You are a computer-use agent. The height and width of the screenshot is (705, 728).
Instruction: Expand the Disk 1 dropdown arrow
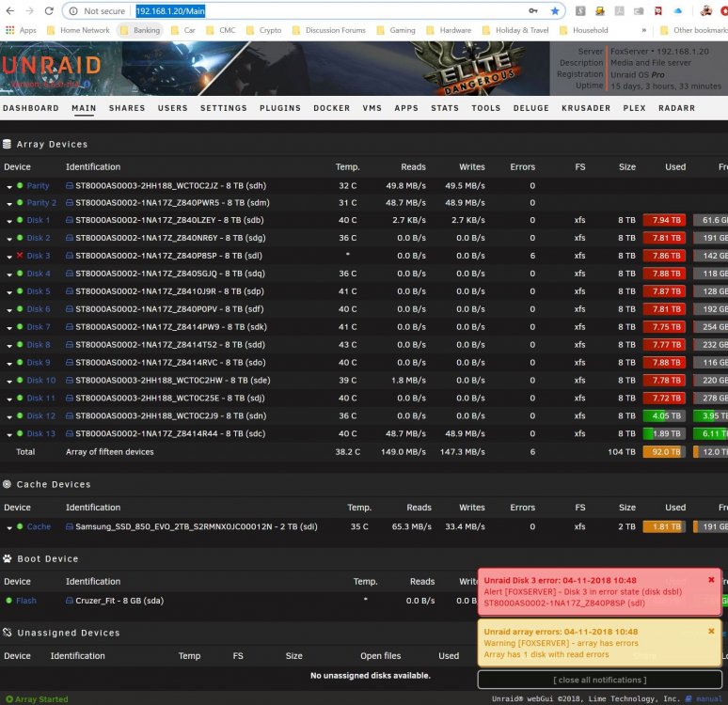coord(9,222)
